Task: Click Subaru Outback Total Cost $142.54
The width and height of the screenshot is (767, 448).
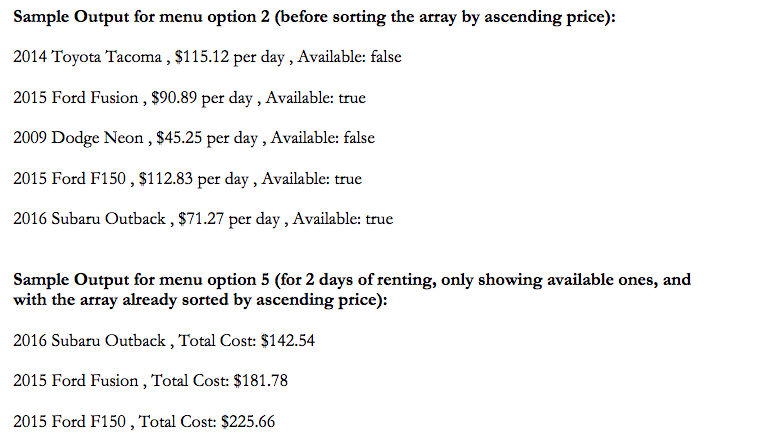Action: coord(246,341)
